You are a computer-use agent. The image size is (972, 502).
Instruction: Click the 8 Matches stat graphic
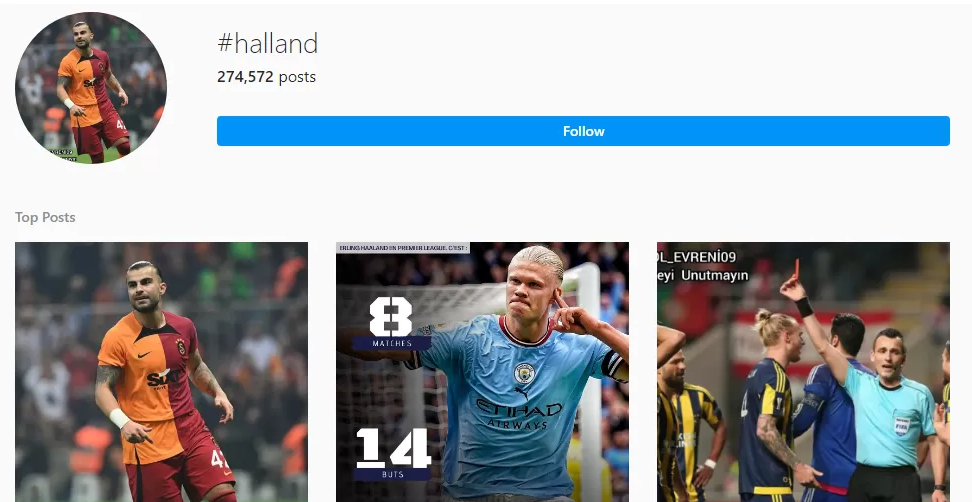point(391,324)
